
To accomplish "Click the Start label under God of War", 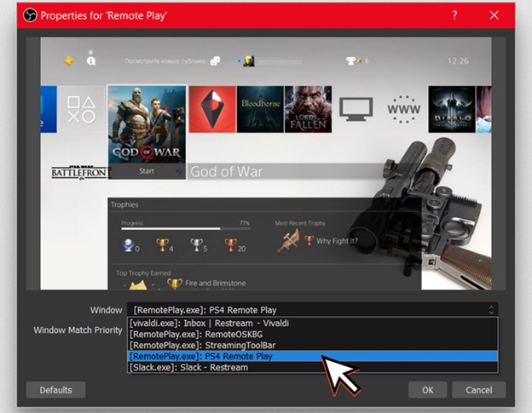I will [x=147, y=171].
